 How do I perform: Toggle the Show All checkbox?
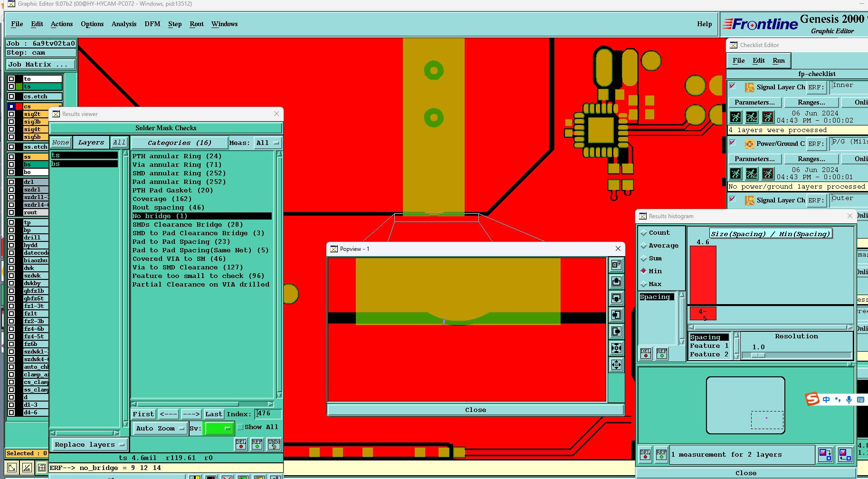click(240, 427)
